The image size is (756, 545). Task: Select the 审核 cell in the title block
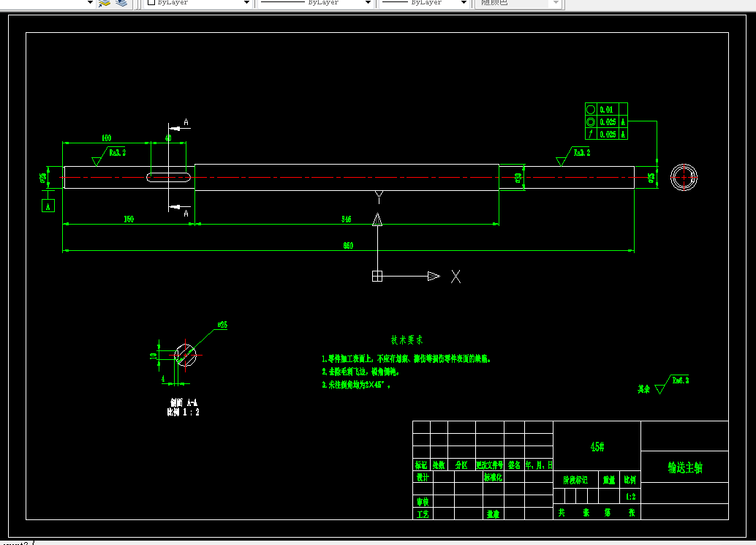[423, 502]
